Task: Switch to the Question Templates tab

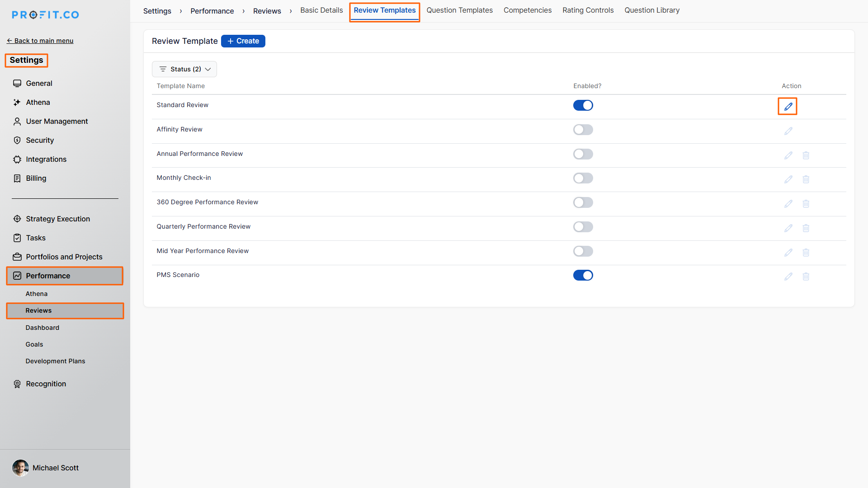Action: point(459,10)
